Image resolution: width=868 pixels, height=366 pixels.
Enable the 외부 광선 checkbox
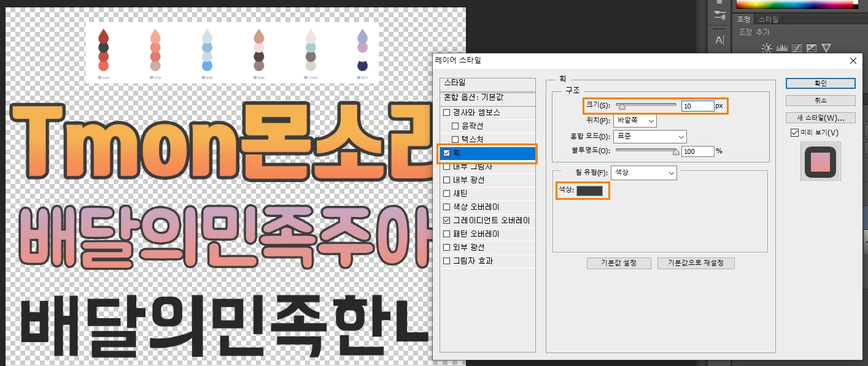pos(447,248)
